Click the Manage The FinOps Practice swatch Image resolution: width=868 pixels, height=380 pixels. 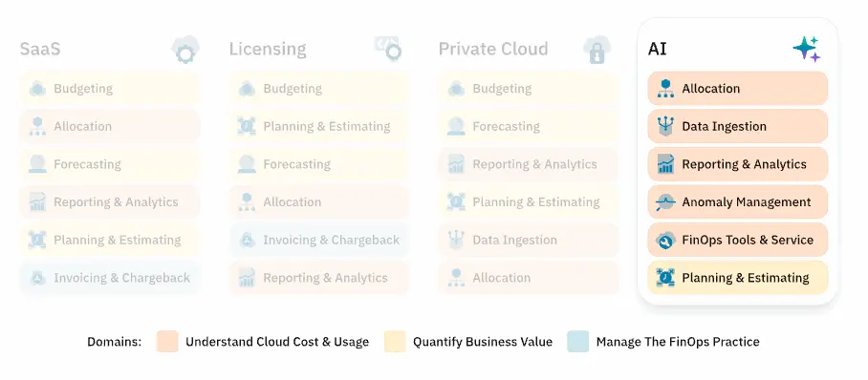click(578, 341)
